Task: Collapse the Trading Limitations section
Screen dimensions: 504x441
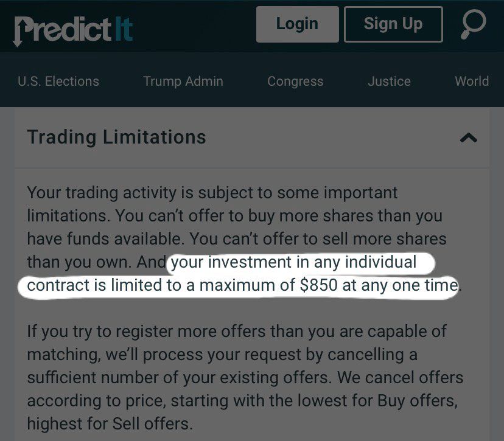Action: point(468,138)
